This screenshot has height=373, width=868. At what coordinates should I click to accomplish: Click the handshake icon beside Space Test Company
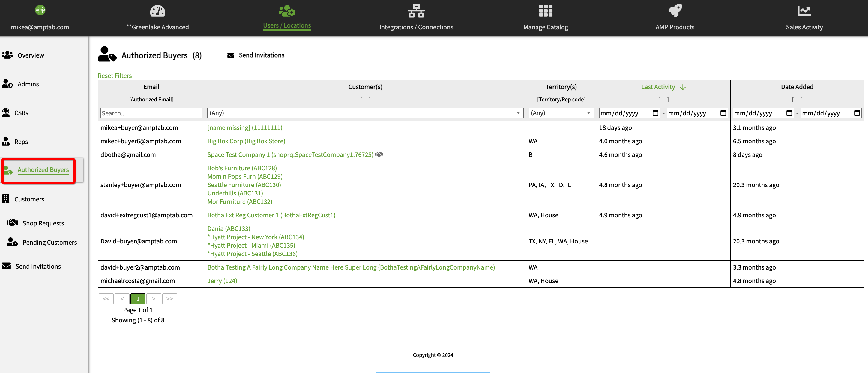click(x=379, y=154)
